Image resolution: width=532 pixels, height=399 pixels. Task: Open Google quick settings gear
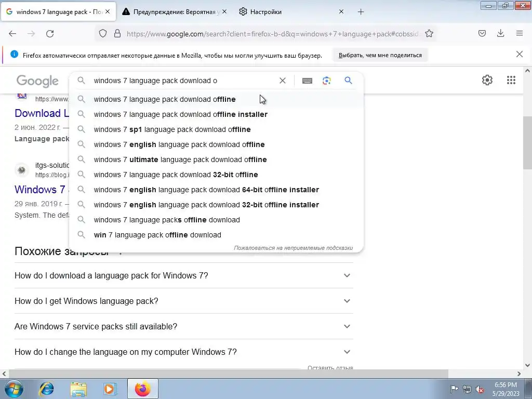click(487, 80)
